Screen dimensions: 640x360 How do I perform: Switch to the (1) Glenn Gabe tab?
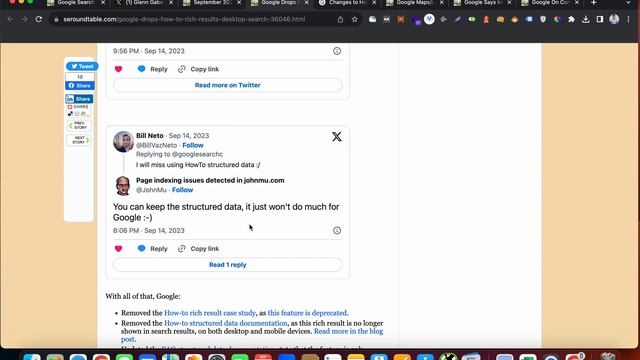coord(144,3)
